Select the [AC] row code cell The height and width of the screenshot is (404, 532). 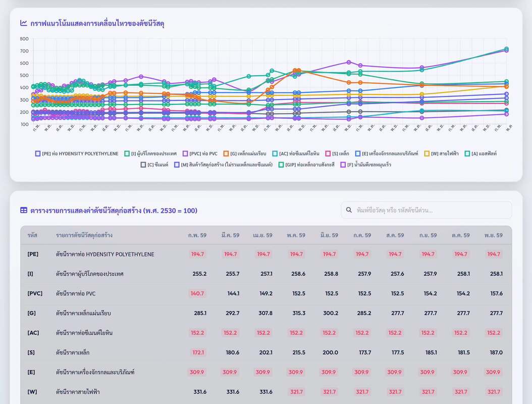coord(33,333)
